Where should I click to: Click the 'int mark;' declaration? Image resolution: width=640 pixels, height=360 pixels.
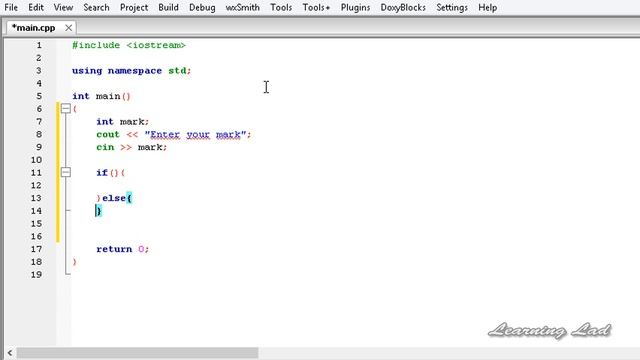tap(123, 122)
